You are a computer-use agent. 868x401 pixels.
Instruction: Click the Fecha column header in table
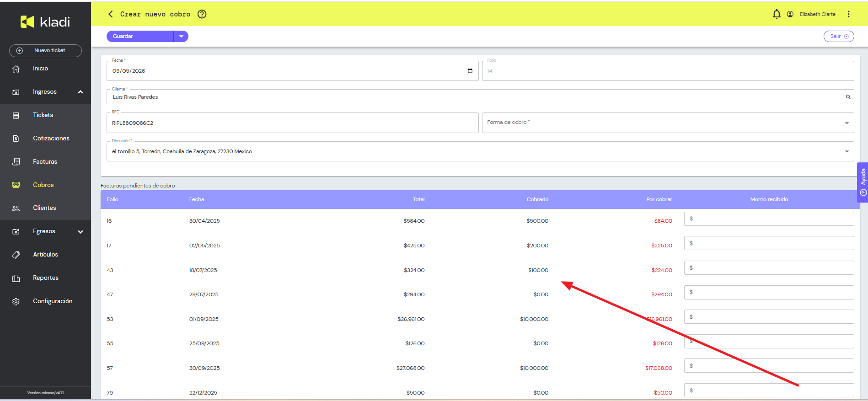tap(197, 199)
